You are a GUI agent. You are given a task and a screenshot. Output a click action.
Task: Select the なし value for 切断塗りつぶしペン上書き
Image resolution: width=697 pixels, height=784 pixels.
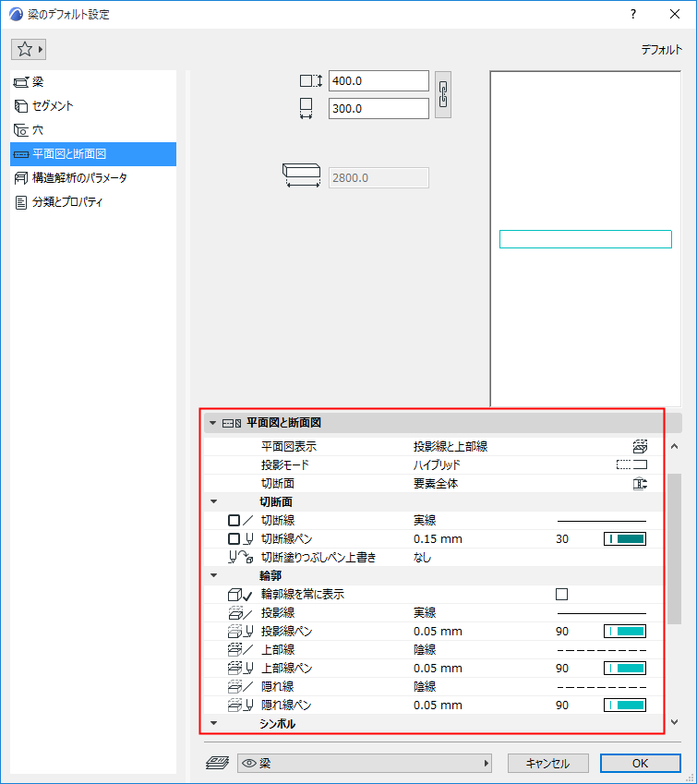pyautogui.click(x=422, y=558)
